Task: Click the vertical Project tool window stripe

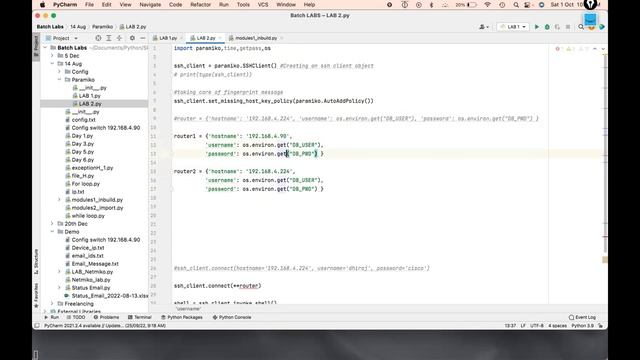Action: [x=36, y=46]
